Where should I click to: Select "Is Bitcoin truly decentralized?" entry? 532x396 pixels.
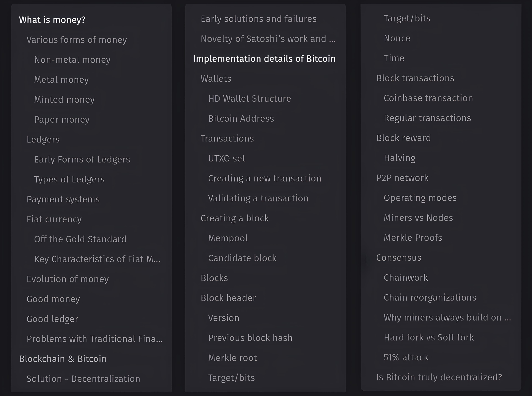point(439,377)
